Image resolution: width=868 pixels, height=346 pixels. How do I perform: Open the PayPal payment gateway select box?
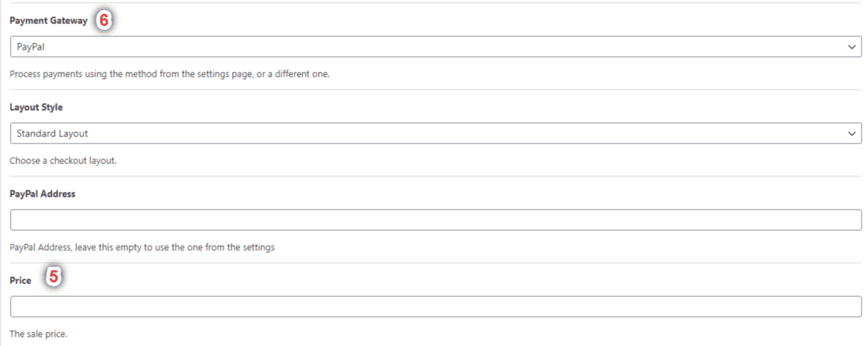[436, 47]
